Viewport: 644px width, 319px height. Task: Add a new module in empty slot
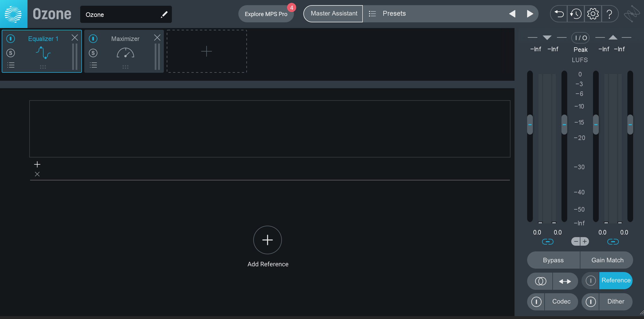(x=207, y=51)
